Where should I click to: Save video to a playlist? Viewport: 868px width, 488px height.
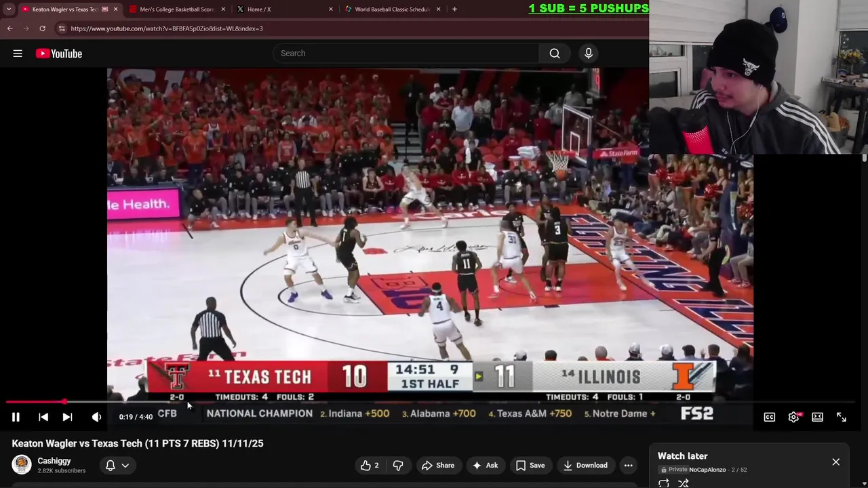coord(530,465)
